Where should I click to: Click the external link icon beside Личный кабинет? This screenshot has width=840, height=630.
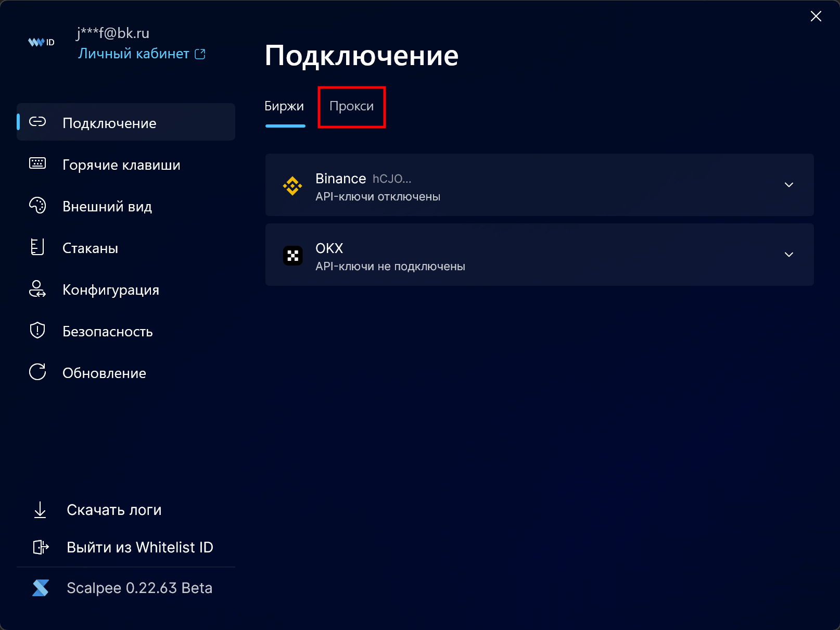coord(200,54)
